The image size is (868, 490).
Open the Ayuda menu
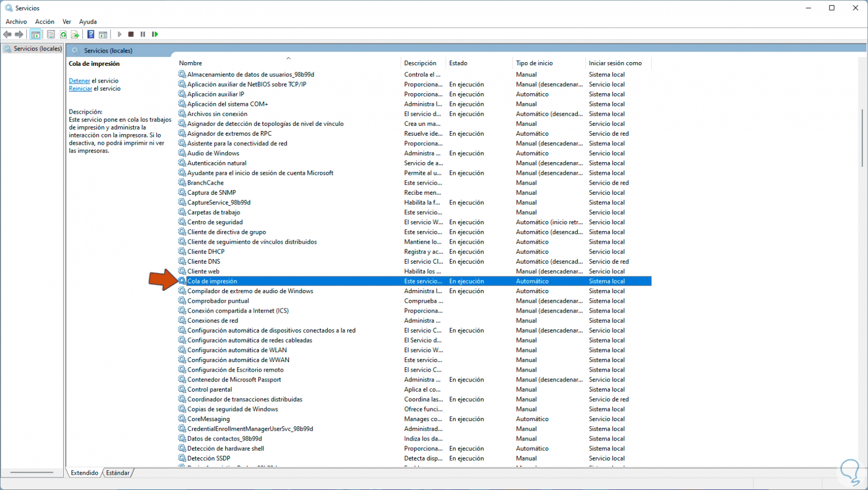point(88,22)
